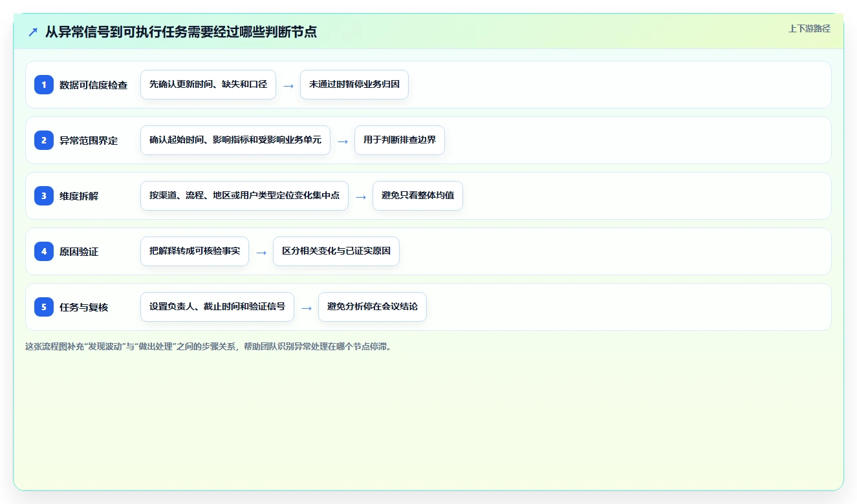Select the step number 5 badge
Screen dimensions: 857x504
point(44,307)
